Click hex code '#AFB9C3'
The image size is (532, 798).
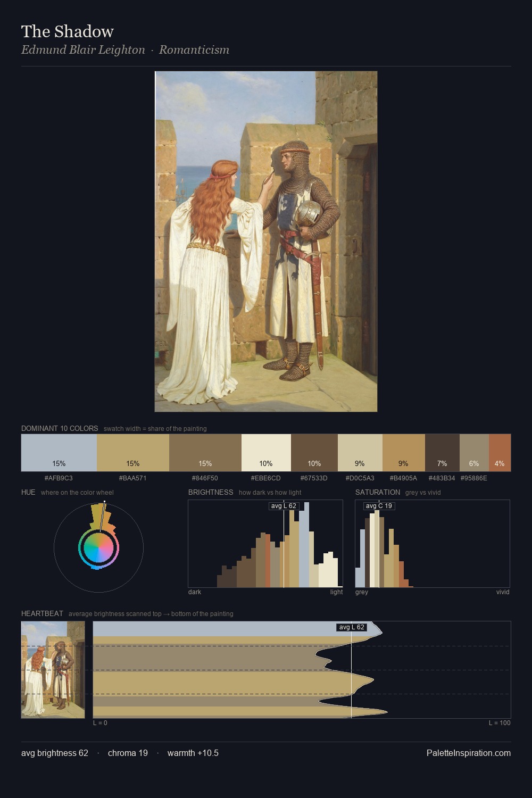pyautogui.click(x=59, y=478)
